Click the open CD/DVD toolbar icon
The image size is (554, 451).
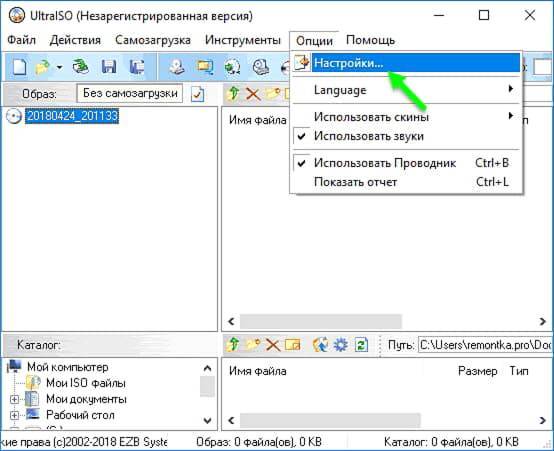coord(81,66)
